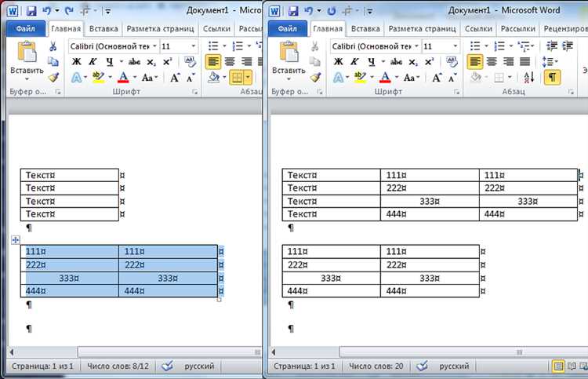The image size is (588, 379).
Task: Open Вставка tab in left window
Action: 103,29
